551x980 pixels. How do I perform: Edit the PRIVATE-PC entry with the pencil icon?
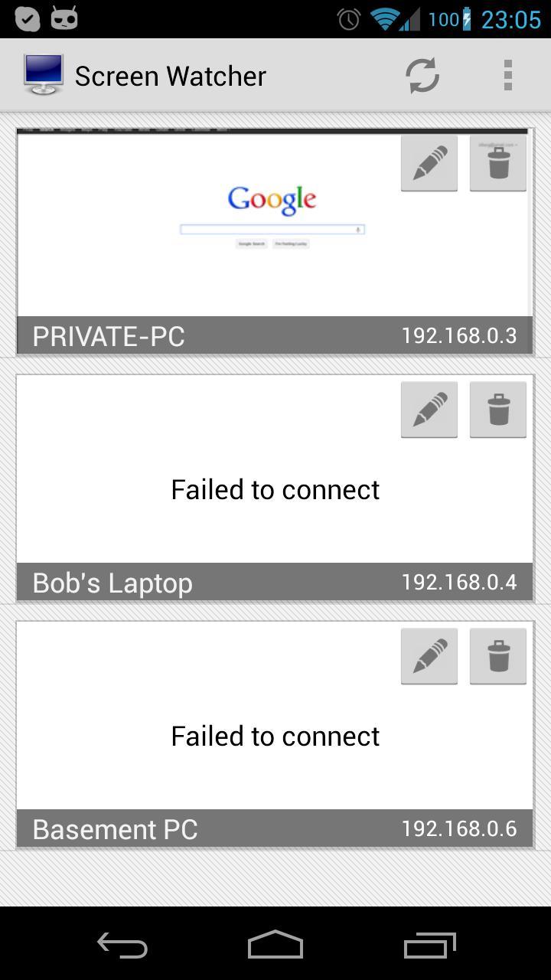coord(429,163)
